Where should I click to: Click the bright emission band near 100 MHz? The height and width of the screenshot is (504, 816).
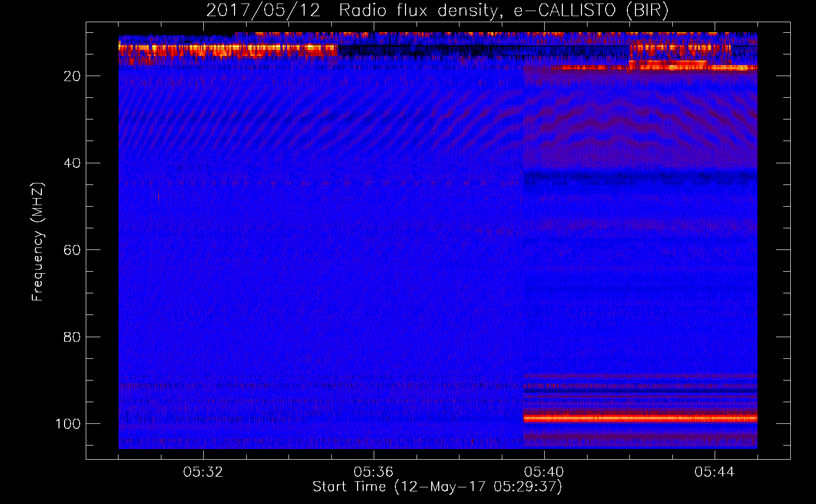pos(640,418)
